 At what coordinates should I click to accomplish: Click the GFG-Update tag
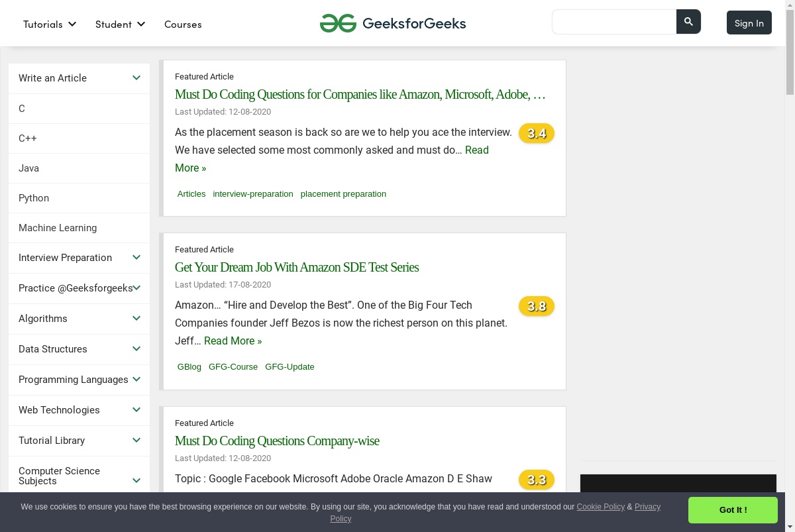[290, 367]
